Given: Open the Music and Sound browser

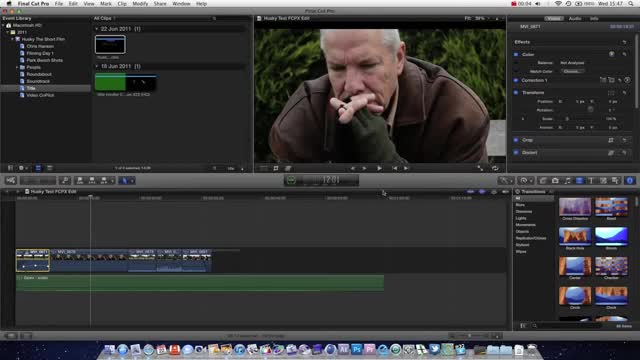Looking at the screenshot, I should click(x=567, y=180).
